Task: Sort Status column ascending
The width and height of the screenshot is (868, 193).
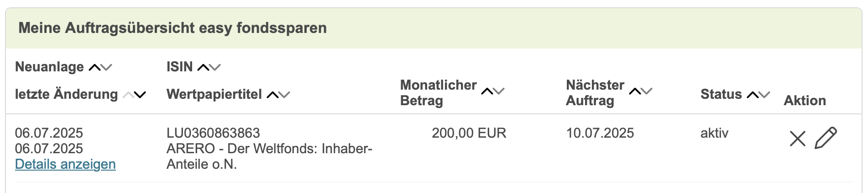Action: pos(753,95)
